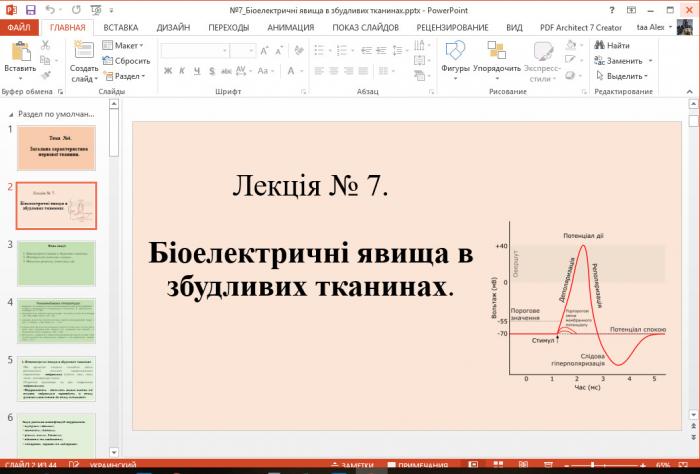This screenshot has height=474, width=700.
Task: Click the Create Slide (Создать слайд) icon
Action: click(83, 50)
